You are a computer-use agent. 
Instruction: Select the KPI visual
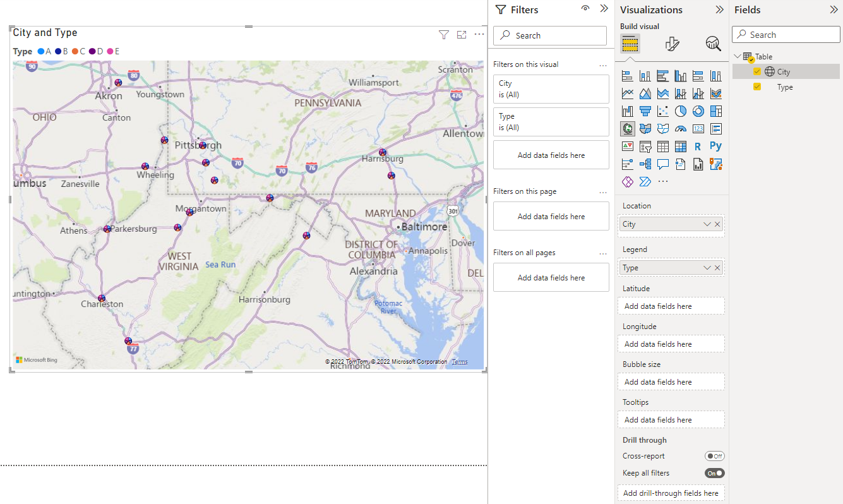pyautogui.click(x=627, y=147)
